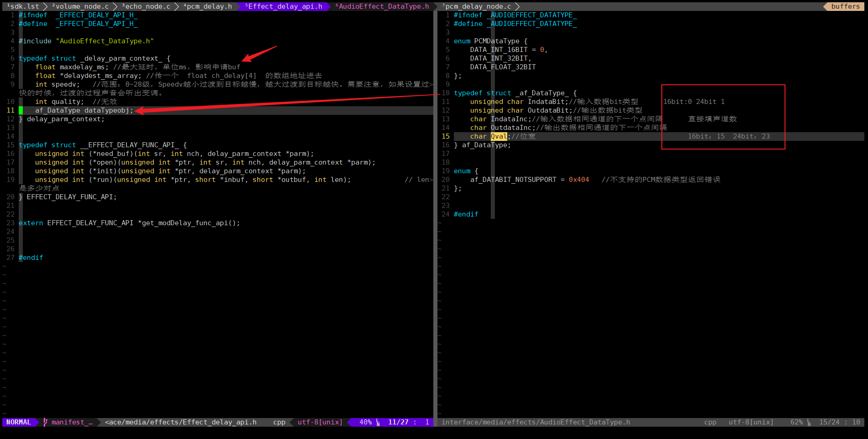Image resolution: width=868 pixels, height=439 pixels.
Task: Click the 15/24 line counter
Action: click(x=829, y=422)
